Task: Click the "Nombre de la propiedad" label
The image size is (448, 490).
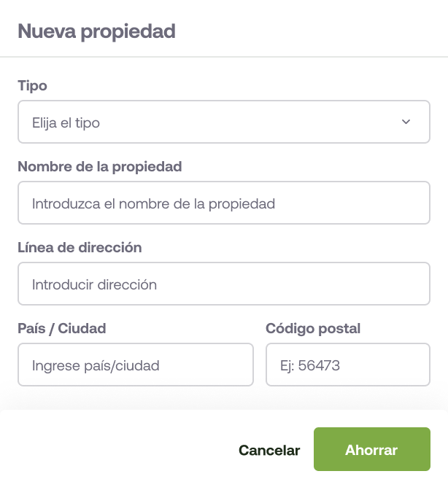Action: click(99, 166)
